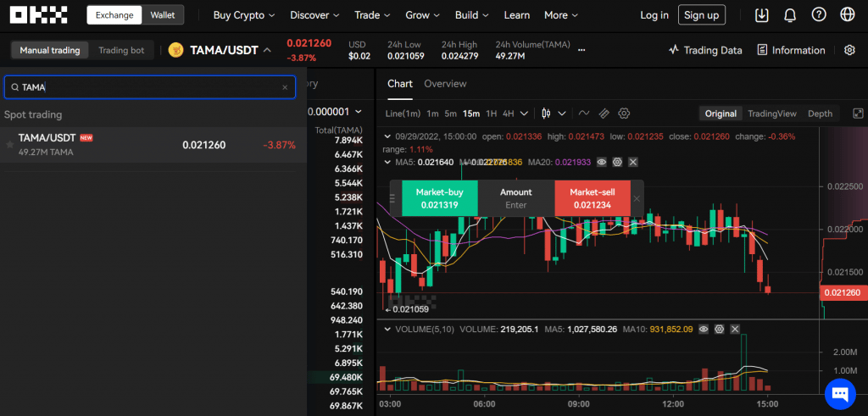Image resolution: width=868 pixels, height=416 pixels.
Task: Open the indicators wave icon
Action: tap(584, 114)
